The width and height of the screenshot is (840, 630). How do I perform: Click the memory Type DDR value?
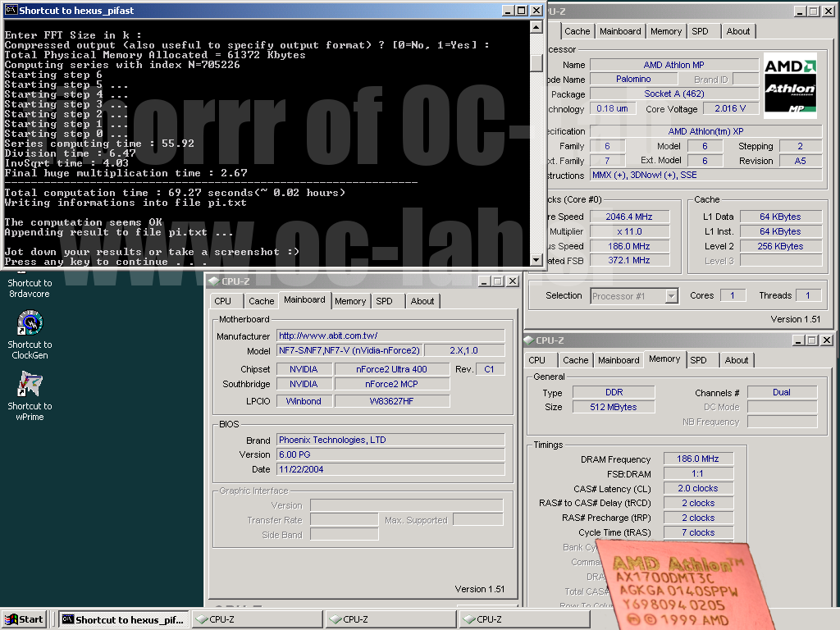pos(614,392)
